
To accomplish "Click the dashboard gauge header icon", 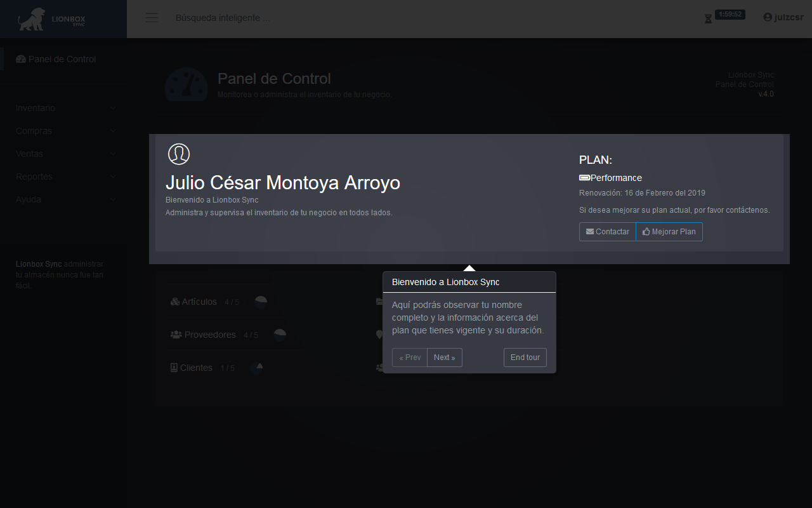I will click(186, 85).
